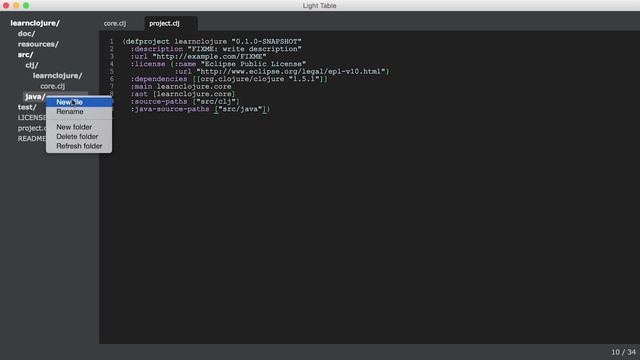This screenshot has width=640, height=360.
Task: Open the LICENSE file in tree
Action: (x=32, y=118)
